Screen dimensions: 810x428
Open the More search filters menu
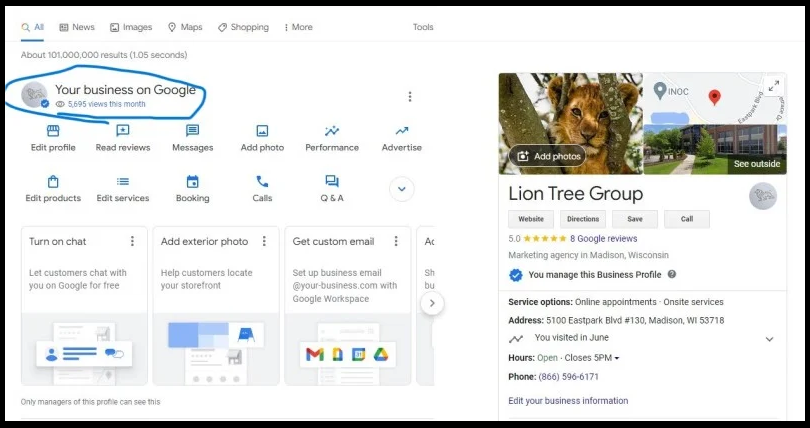point(298,27)
